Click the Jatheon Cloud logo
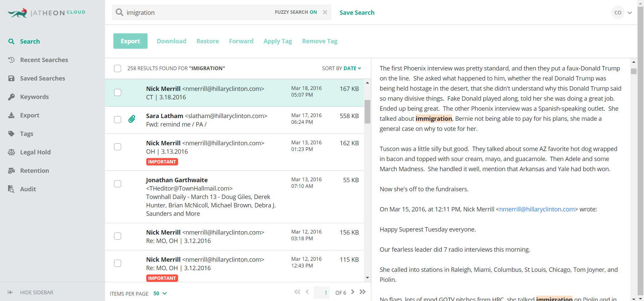This screenshot has height=301, width=644. tap(46, 13)
